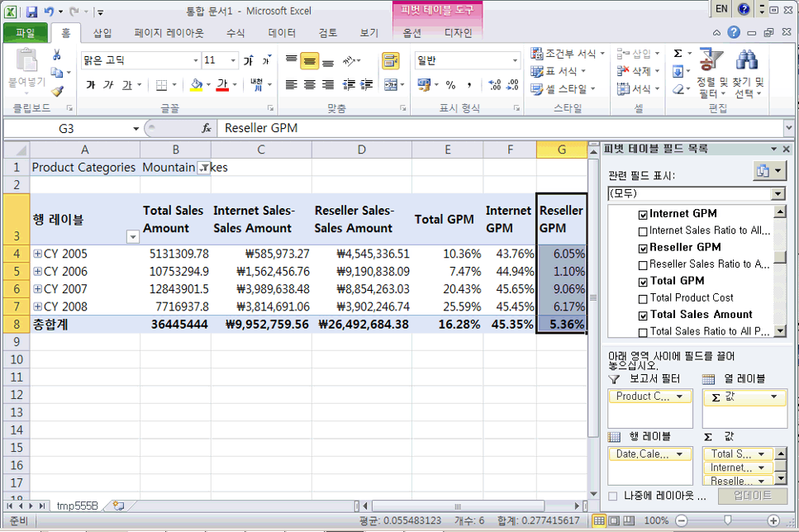Click the cell borders icon
Image resolution: width=799 pixels, height=532 pixels.
161,85
